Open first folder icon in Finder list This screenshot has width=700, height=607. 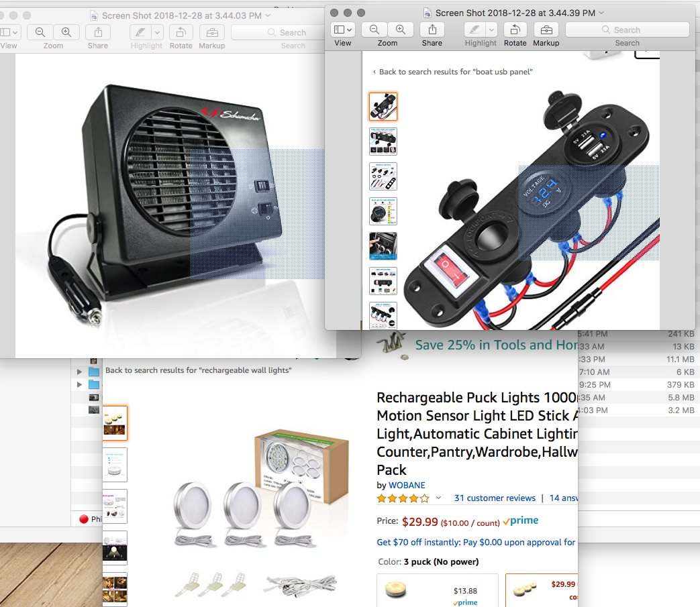[94, 372]
